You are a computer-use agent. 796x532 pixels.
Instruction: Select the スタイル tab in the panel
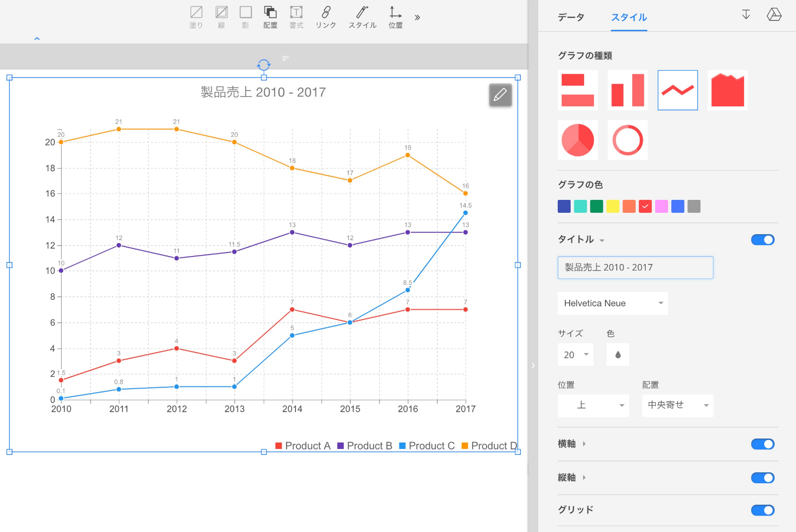[x=629, y=17]
